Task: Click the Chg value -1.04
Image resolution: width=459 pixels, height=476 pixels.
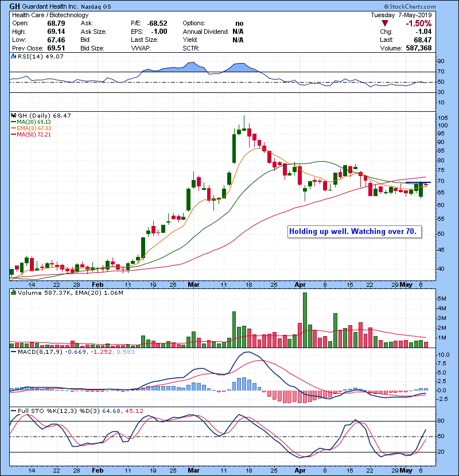Action: (423, 32)
